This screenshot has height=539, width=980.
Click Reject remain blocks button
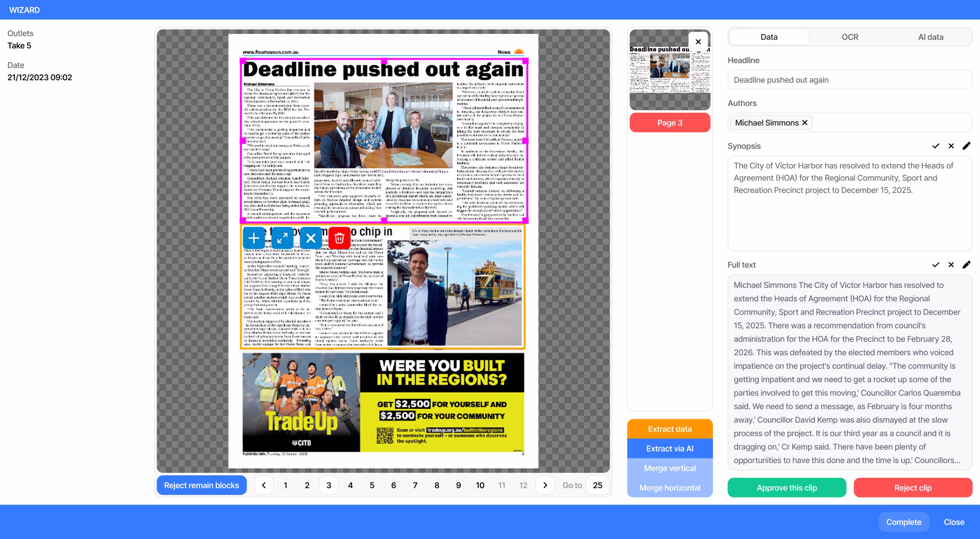201,485
